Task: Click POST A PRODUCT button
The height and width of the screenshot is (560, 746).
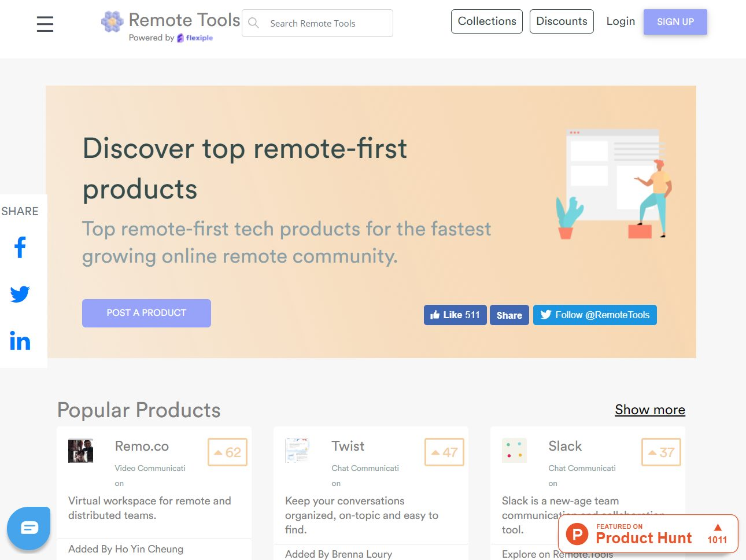Action: coord(146,313)
